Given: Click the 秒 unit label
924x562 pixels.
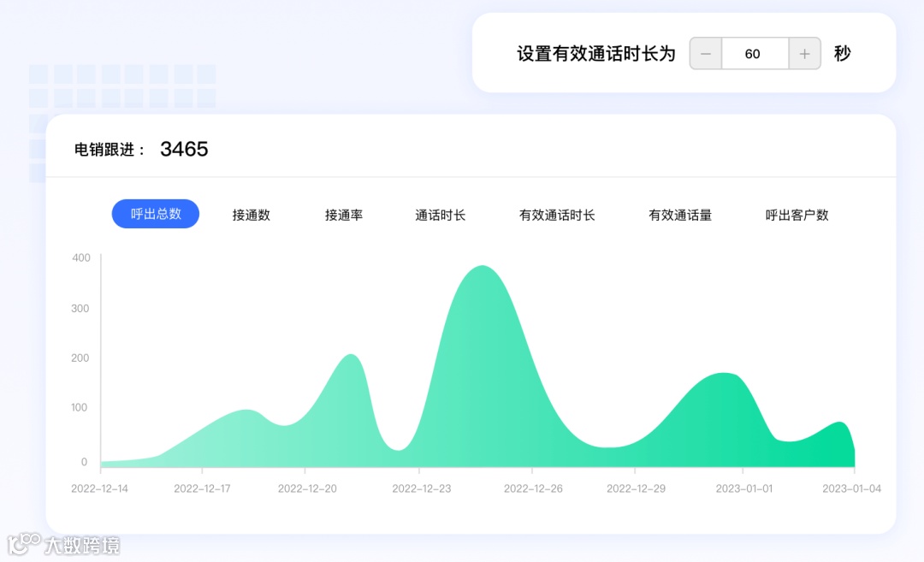Looking at the screenshot, I should tap(843, 53).
